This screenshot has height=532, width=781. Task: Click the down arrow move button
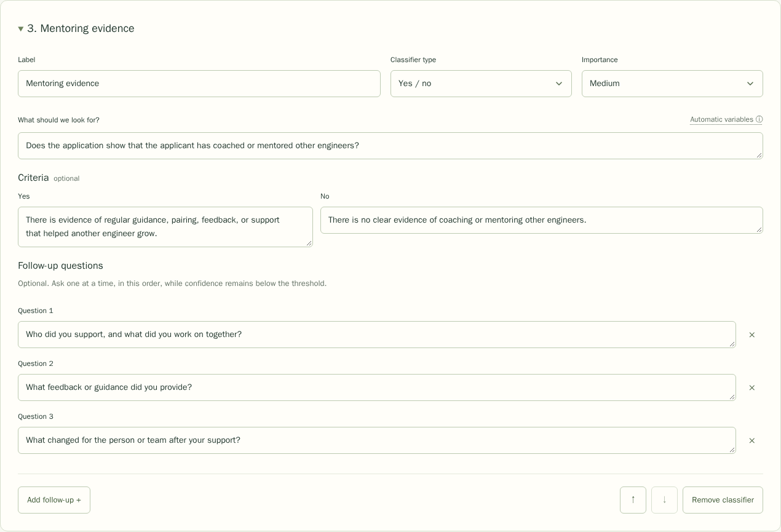point(664,500)
